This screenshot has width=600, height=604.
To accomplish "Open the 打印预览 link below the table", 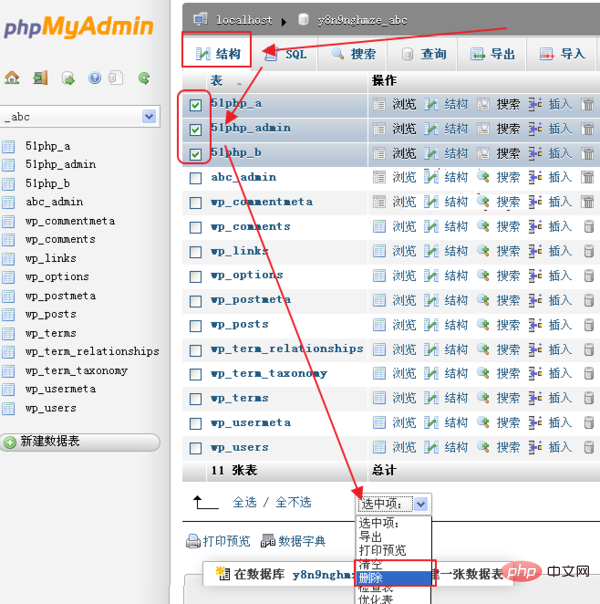I will tap(226, 541).
